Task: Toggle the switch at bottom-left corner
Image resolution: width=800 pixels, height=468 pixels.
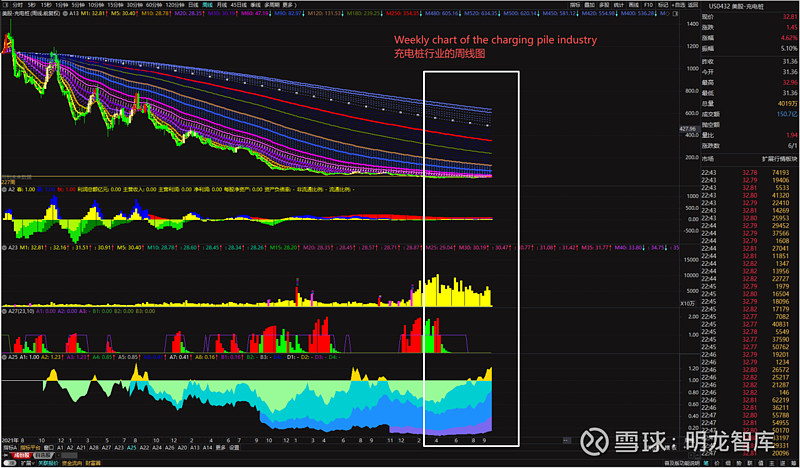Action: (10, 463)
